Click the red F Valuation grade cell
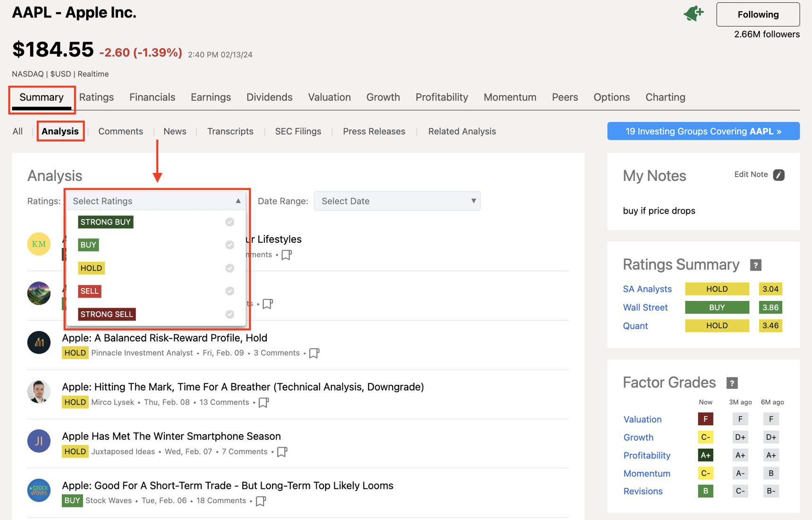 pyautogui.click(x=705, y=418)
